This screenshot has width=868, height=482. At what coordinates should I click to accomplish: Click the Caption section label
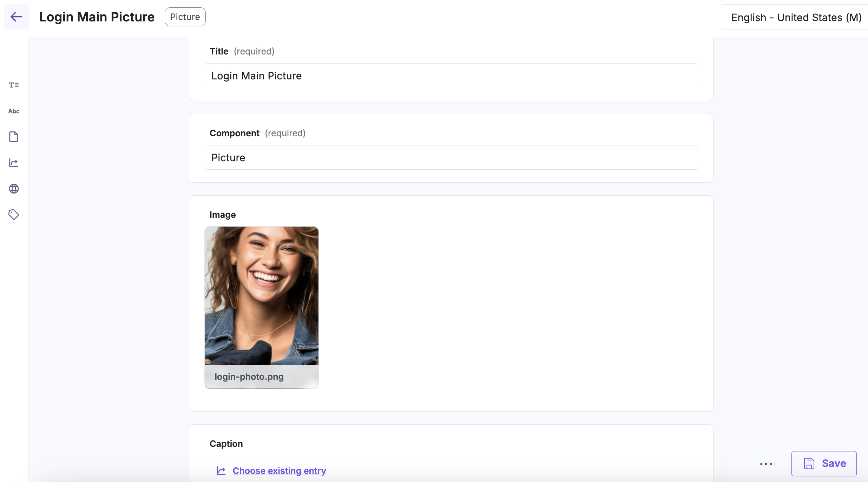coord(226,444)
